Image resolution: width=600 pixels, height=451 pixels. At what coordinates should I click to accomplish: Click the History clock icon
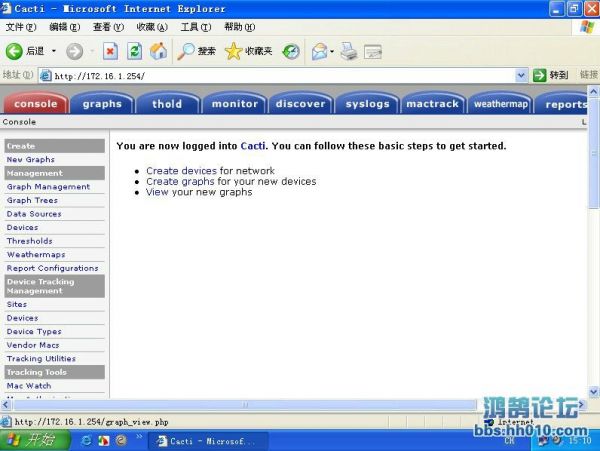(x=291, y=51)
